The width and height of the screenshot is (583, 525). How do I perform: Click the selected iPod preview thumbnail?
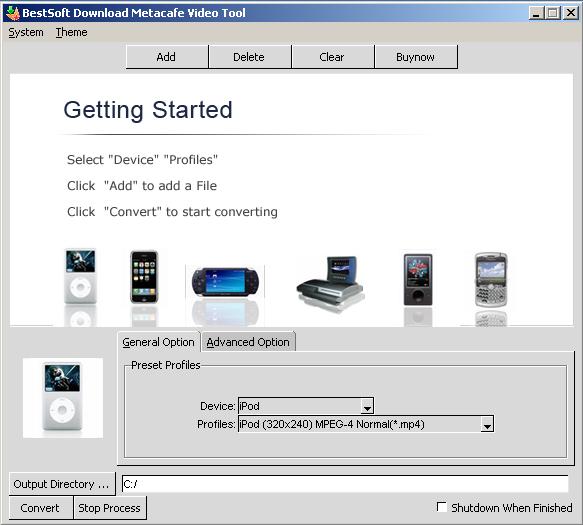pyautogui.click(x=62, y=397)
